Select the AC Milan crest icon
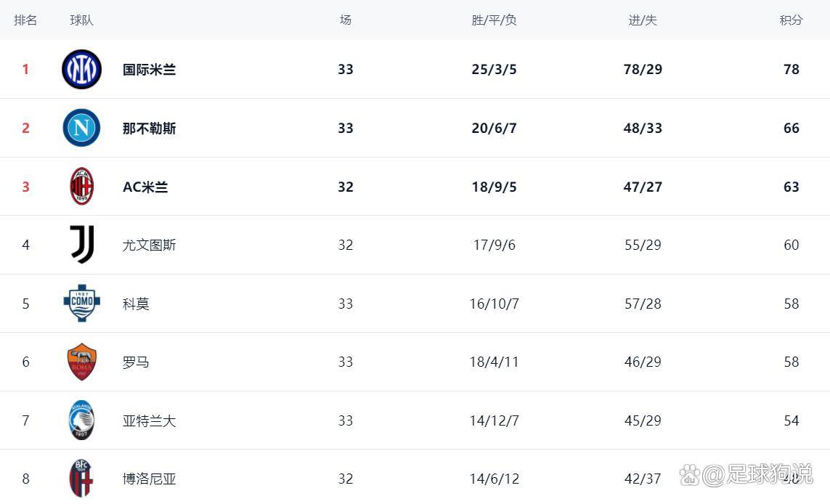The height and width of the screenshot is (504, 830). point(81,187)
